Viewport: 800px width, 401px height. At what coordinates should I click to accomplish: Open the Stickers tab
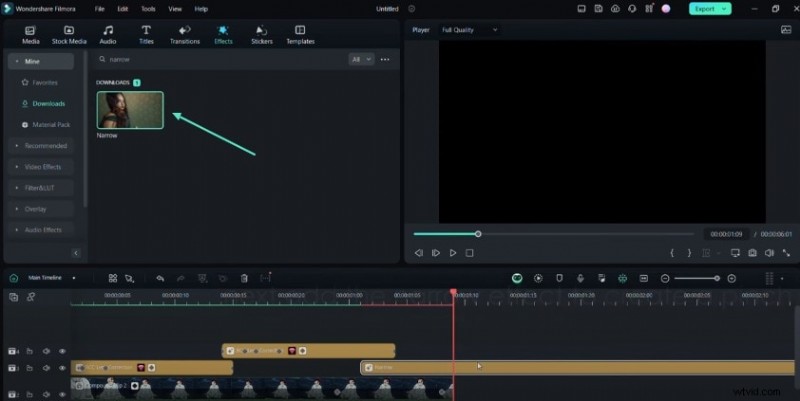(x=262, y=35)
